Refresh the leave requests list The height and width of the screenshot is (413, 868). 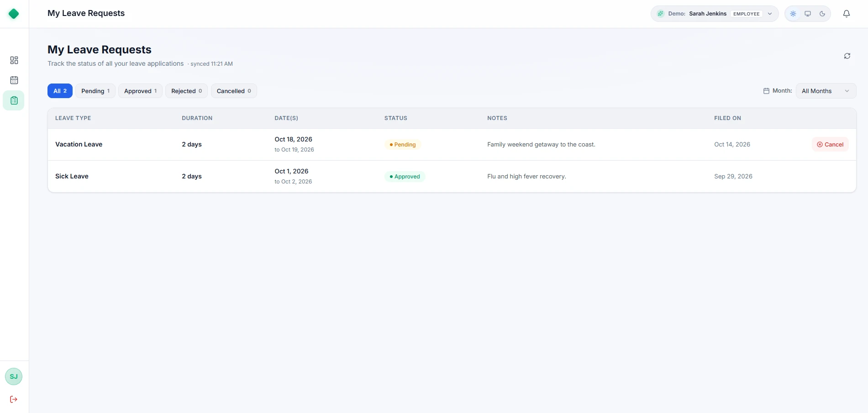click(847, 56)
